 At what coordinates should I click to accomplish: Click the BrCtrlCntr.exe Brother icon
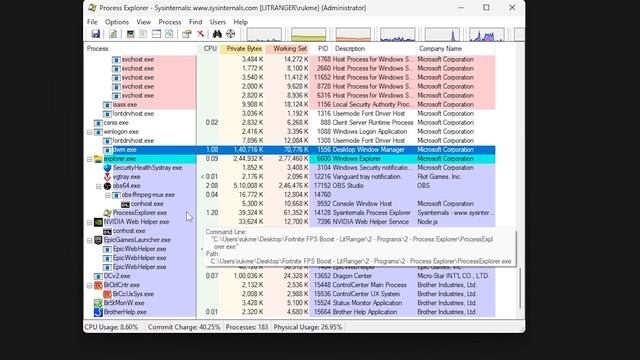(x=98, y=285)
